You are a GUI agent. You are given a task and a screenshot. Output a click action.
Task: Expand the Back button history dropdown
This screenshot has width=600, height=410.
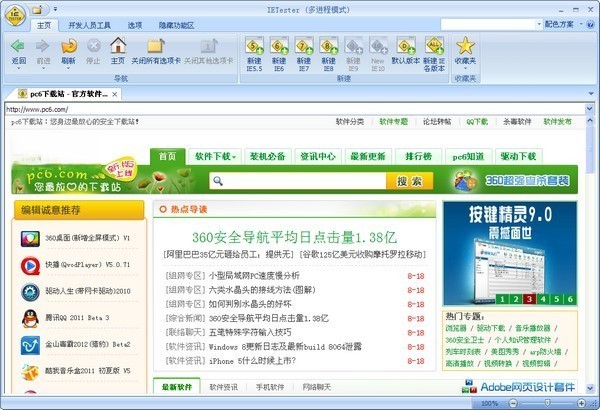click(18, 68)
